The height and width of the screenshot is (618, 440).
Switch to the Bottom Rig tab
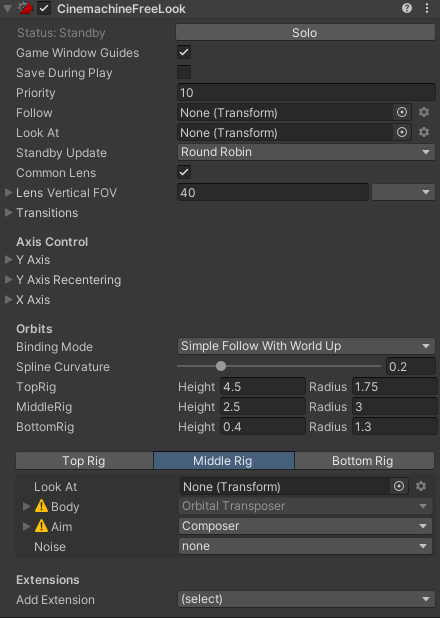pos(363,461)
